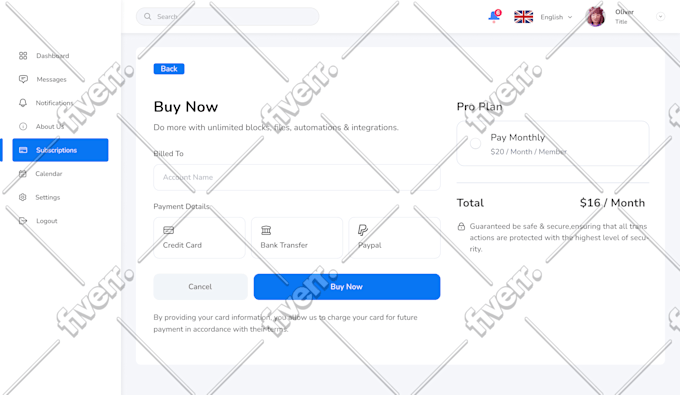This screenshot has width=680, height=395.
Task: Choose Bank Transfer payment option
Action: (x=297, y=238)
